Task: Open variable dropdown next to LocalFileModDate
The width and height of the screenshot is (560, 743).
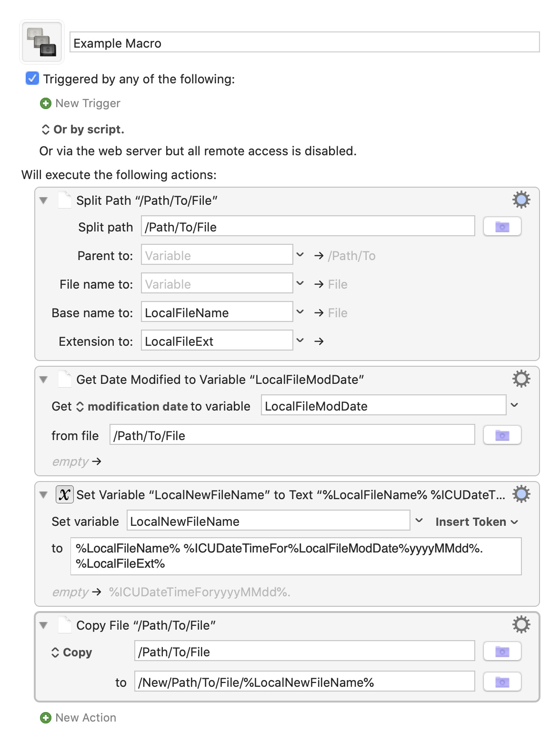Action: pyautogui.click(x=514, y=405)
